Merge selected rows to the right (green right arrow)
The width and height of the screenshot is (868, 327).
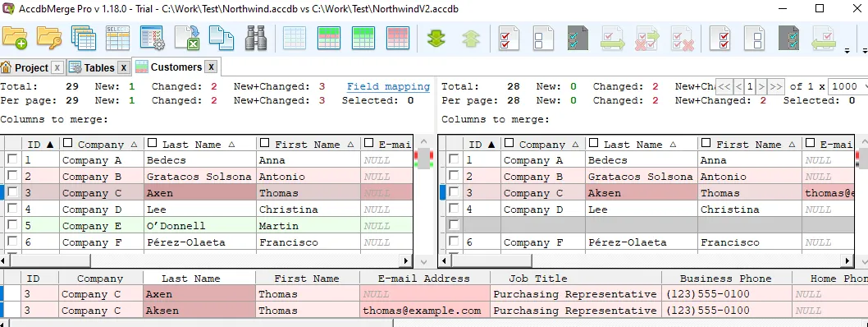(x=613, y=38)
